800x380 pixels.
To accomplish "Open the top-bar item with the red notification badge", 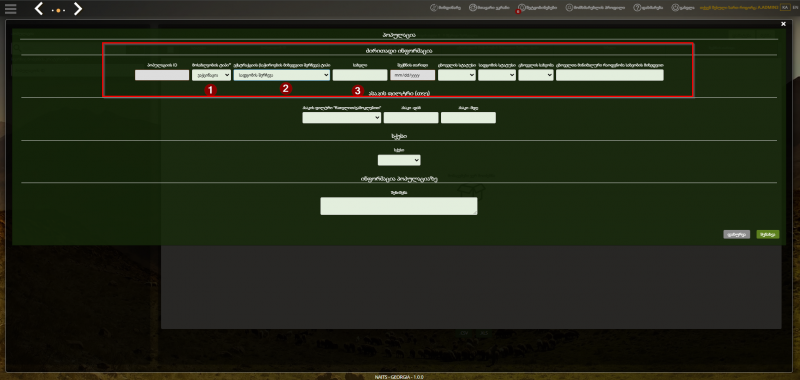I will (537, 8).
